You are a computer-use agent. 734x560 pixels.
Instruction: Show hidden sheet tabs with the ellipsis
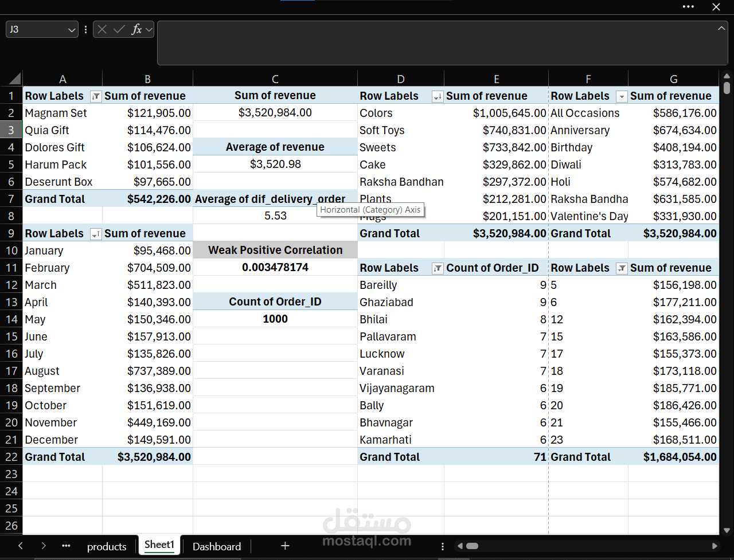coord(66,546)
